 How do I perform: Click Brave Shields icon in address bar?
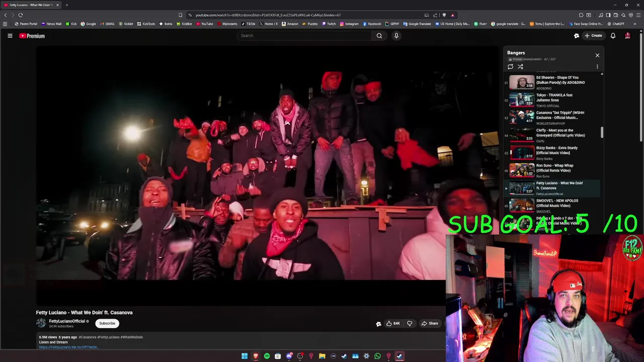pyautogui.click(x=444, y=15)
